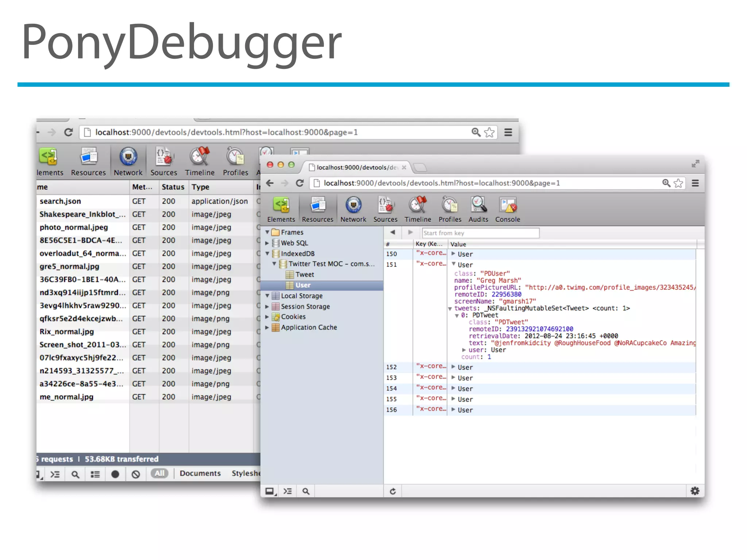Collapse Twitter Test MOC database node
This screenshot has height=560, width=747.
coord(274,264)
